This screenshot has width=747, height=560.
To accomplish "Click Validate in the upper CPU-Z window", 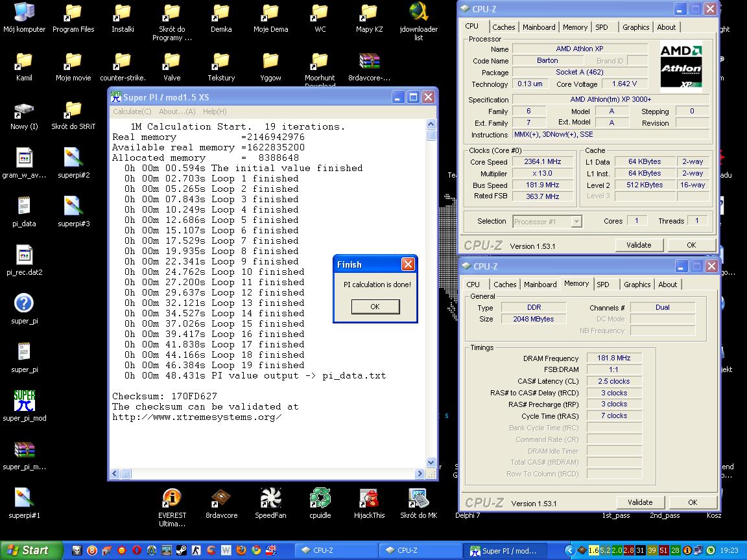I will [x=638, y=245].
